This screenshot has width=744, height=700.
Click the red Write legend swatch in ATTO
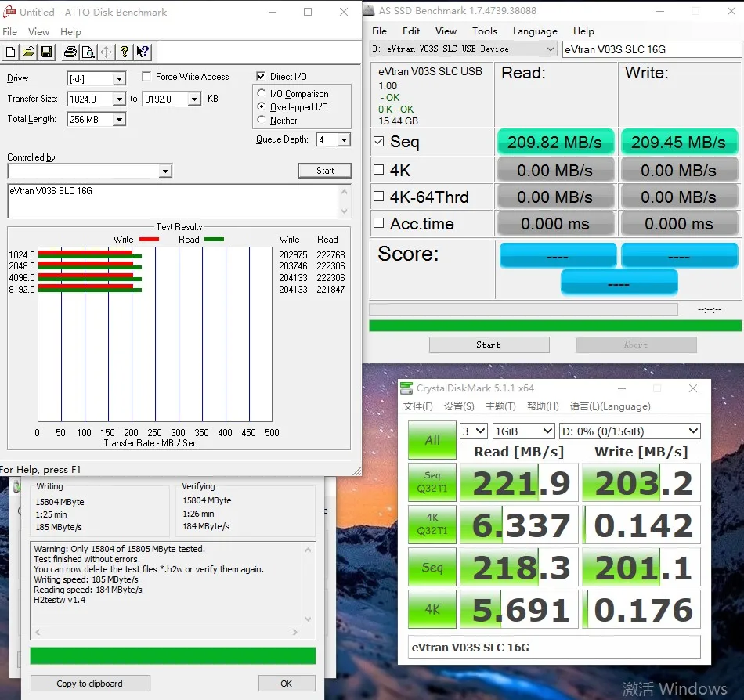point(149,240)
